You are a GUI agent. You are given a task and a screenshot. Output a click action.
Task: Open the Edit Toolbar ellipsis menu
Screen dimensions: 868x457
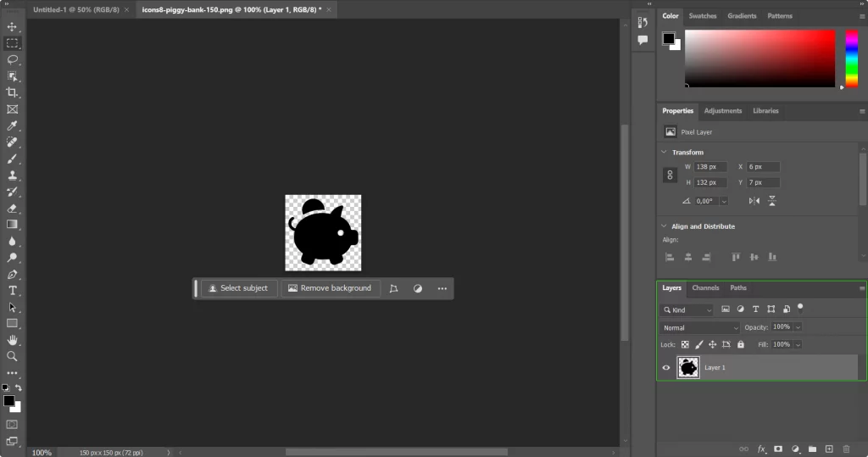(x=12, y=373)
